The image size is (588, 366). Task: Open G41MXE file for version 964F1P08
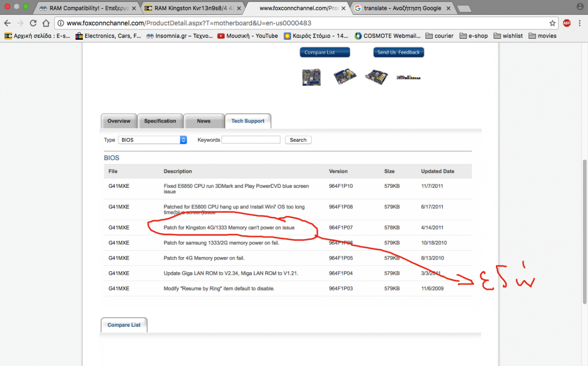(x=119, y=207)
